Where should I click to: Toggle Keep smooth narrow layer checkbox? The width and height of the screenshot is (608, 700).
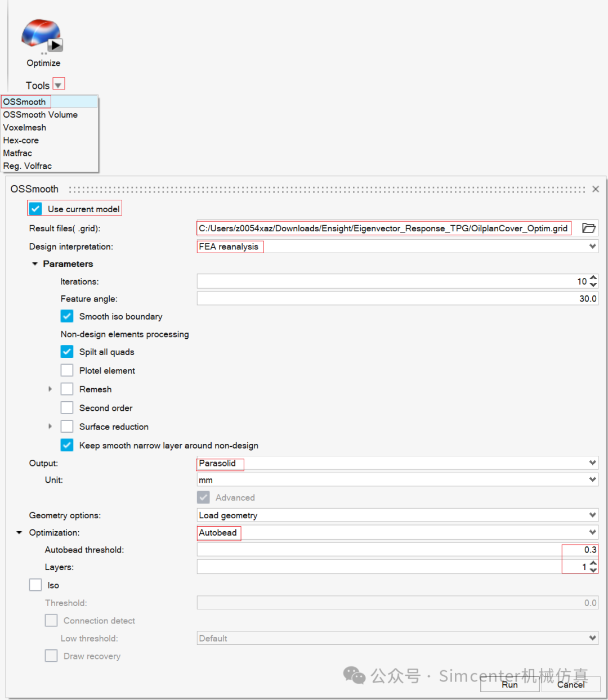tap(67, 445)
